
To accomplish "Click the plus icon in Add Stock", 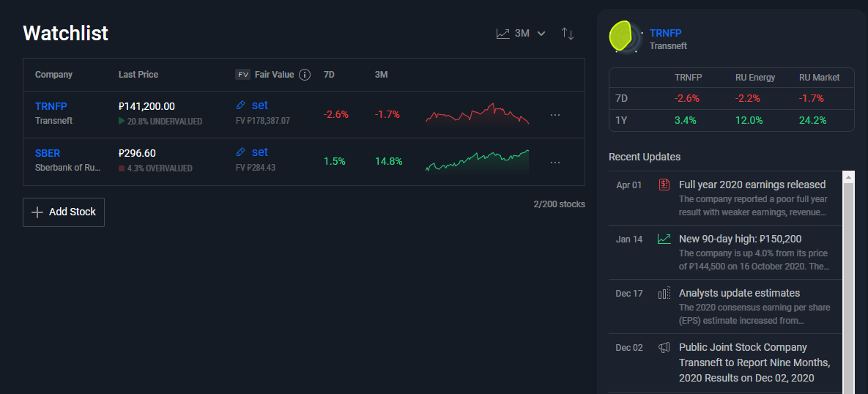I will 37,212.
